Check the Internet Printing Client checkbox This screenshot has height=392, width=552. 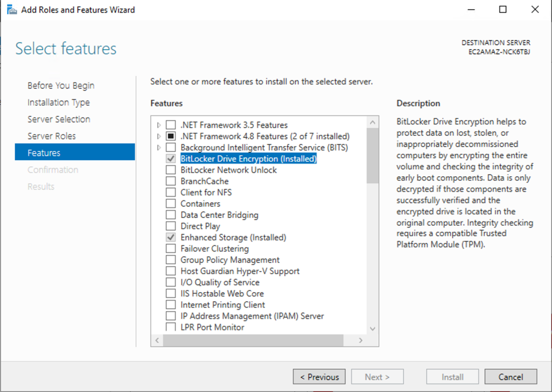click(170, 305)
